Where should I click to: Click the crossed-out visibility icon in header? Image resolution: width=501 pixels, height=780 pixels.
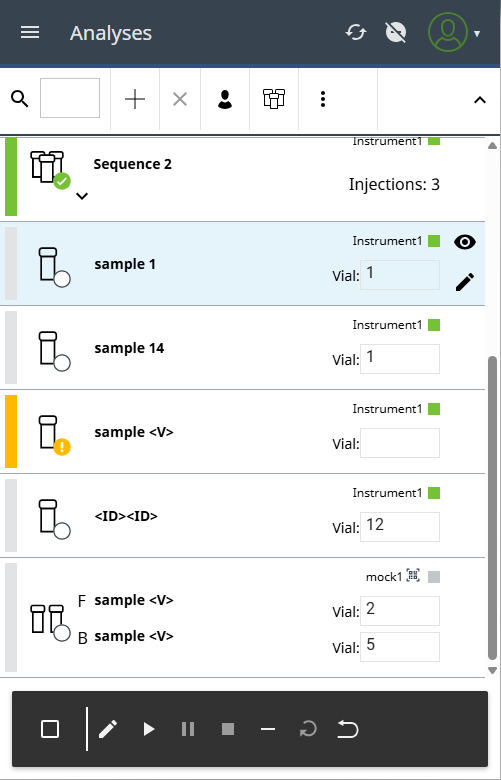click(396, 33)
